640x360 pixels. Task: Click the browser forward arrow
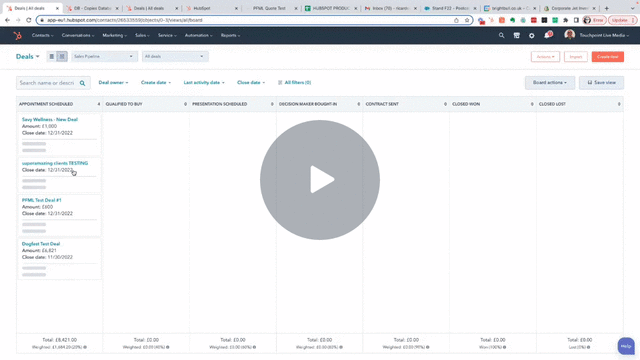click(x=18, y=20)
